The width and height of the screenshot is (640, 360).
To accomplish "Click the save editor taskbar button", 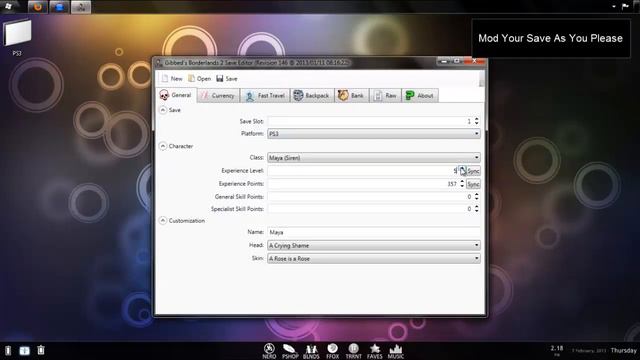I will 81,7.
